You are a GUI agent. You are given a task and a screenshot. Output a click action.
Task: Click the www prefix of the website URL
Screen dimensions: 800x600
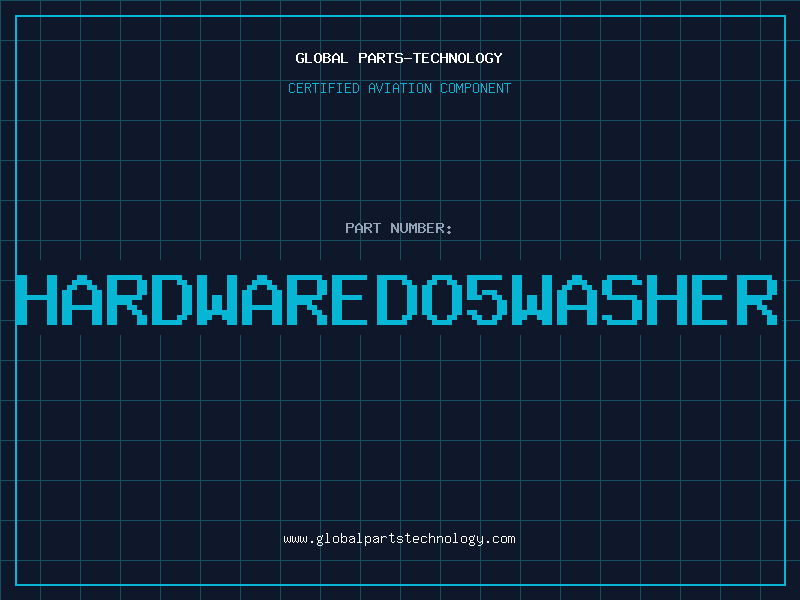(295, 538)
